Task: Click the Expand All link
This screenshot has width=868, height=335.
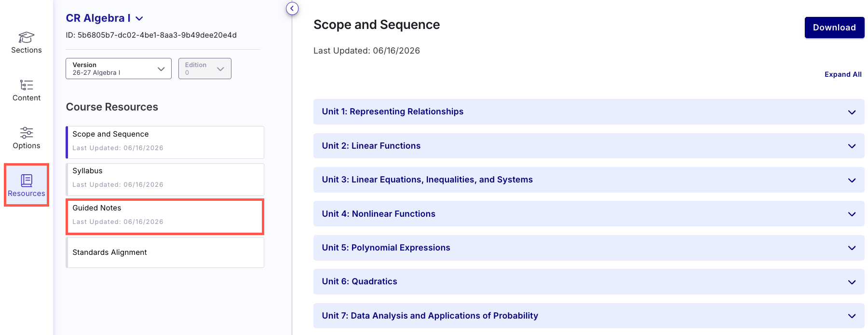Action: point(843,74)
